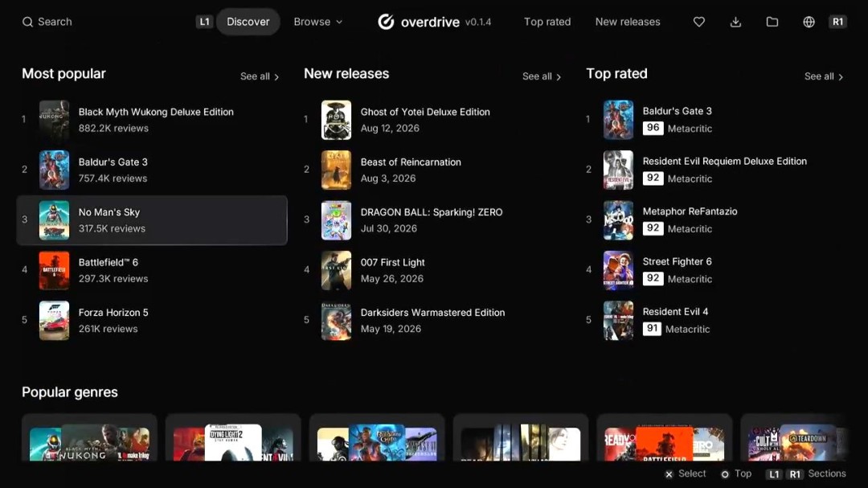Click the circle Top hint in footer

(x=736, y=474)
